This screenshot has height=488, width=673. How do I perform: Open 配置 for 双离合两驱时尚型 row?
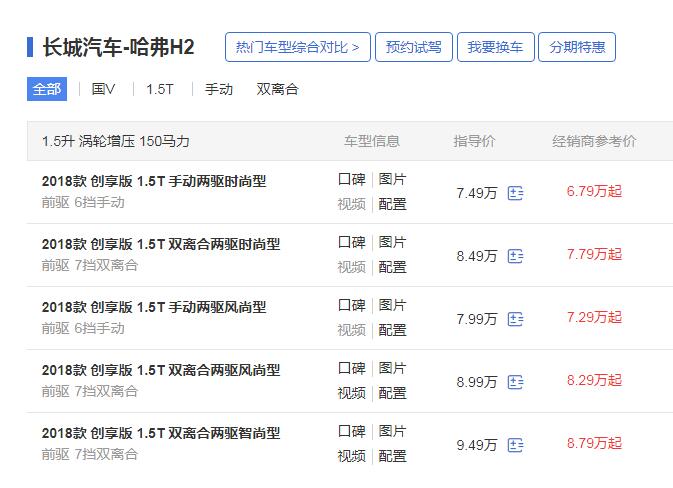coord(392,267)
